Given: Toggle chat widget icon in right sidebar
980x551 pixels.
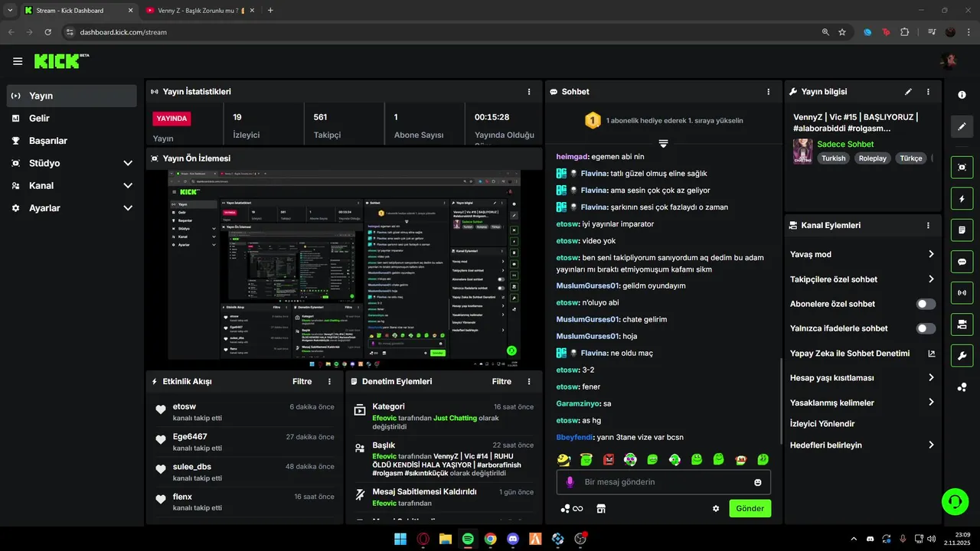Looking at the screenshot, I should click(962, 262).
